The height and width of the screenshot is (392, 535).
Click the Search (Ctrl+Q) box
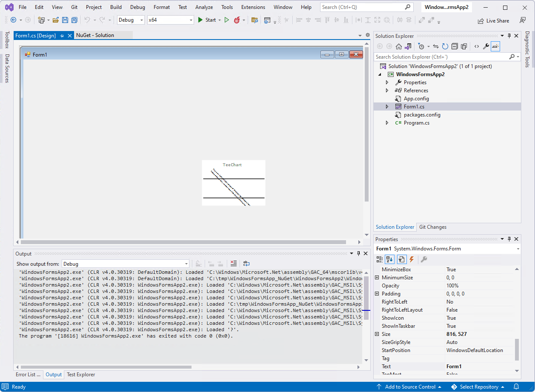click(x=366, y=7)
